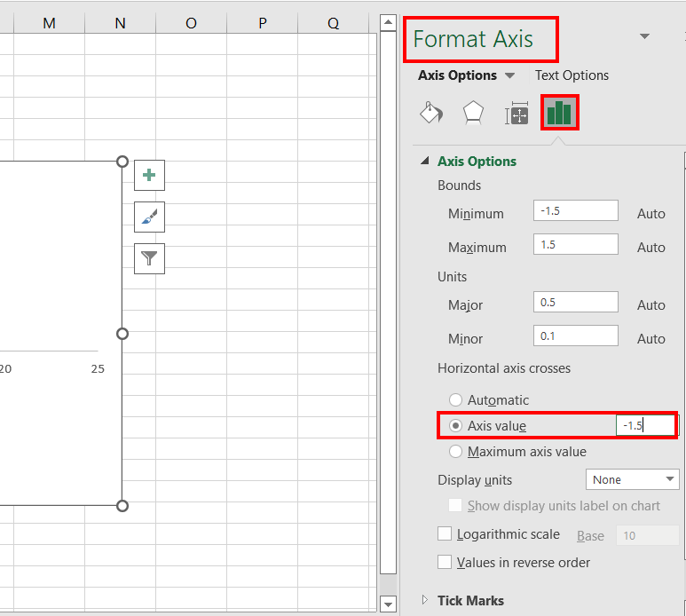686x616 pixels.
Task: Click Auto button beside Major unit
Action: point(651,305)
